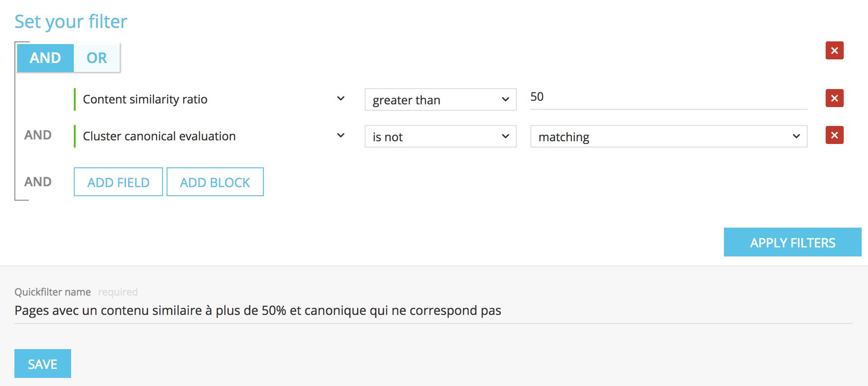Change the 'greater than' operator dropdown
The width and height of the screenshot is (868, 386).
pyautogui.click(x=440, y=99)
